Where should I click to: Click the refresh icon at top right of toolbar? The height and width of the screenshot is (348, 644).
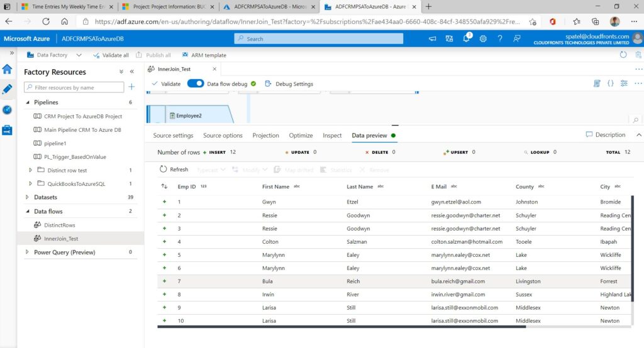click(x=623, y=55)
